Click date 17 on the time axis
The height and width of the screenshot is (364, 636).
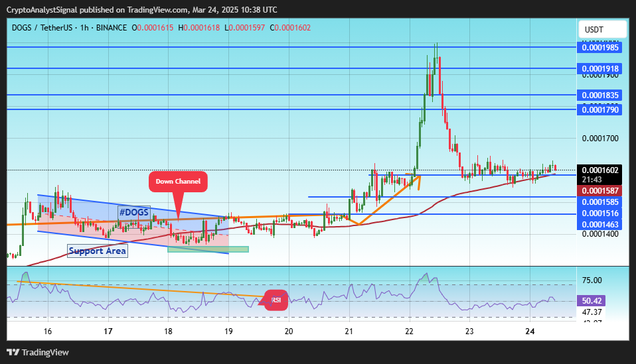(x=108, y=332)
